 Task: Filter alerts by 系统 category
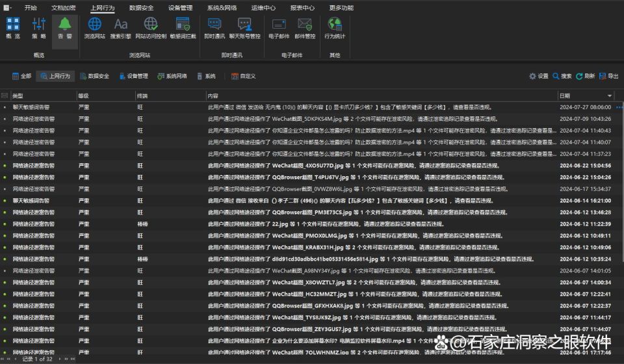pos(206,76)
